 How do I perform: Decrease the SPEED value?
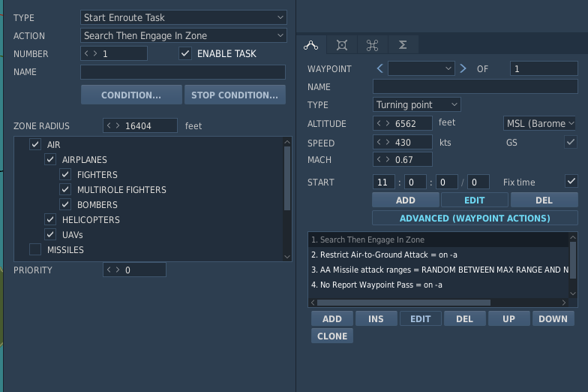379,142
